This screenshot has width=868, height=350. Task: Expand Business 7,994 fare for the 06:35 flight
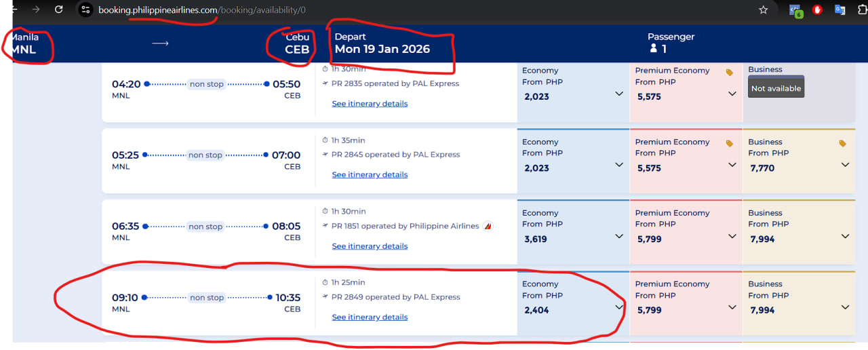click(845, 236)
